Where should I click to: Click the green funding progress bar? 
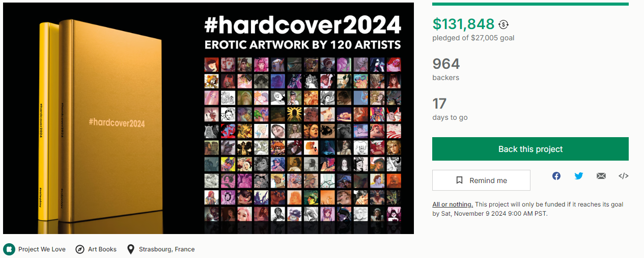[530, 4]
